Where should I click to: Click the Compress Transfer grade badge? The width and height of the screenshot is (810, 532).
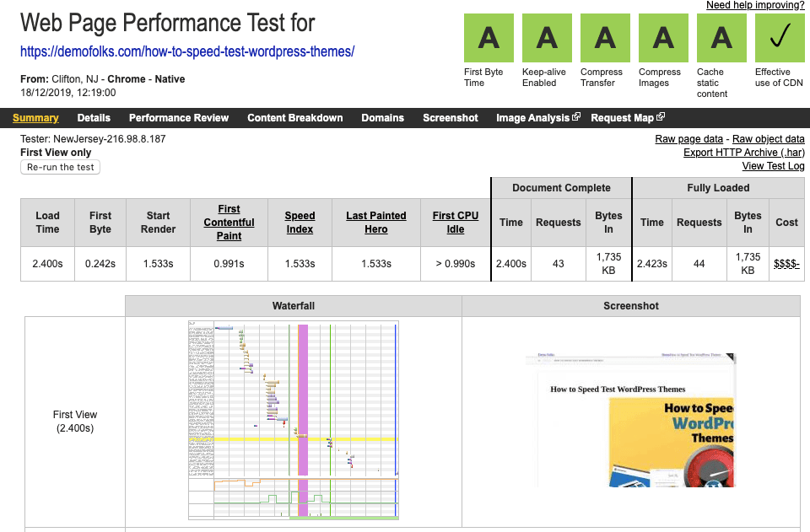605,38
